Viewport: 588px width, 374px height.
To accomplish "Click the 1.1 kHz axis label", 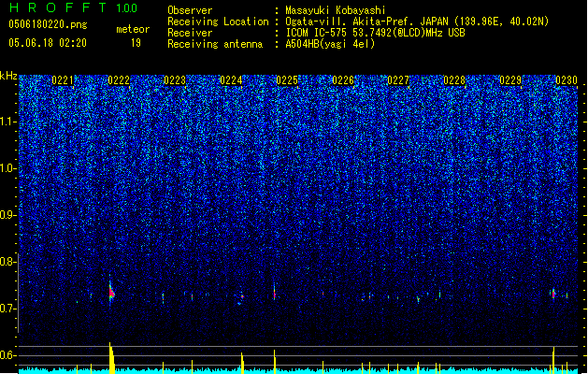I will pos(8,122).
